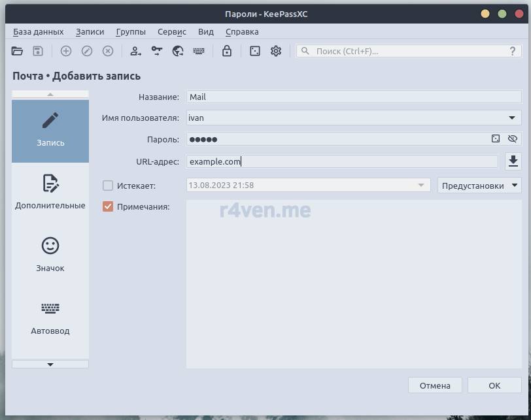The image size is (531, 420).
Task: Click the open database folder icon
Action: tap(18, 51)
